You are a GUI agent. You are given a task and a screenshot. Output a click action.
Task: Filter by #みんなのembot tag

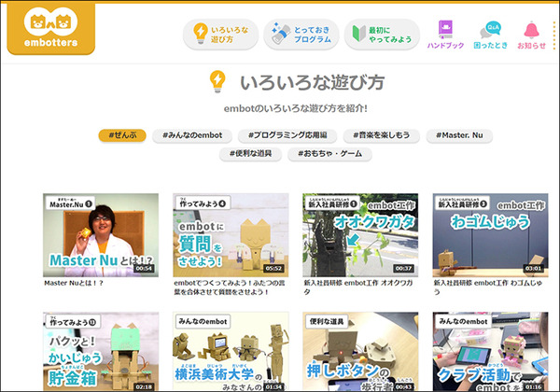click(x=191, y=136)
